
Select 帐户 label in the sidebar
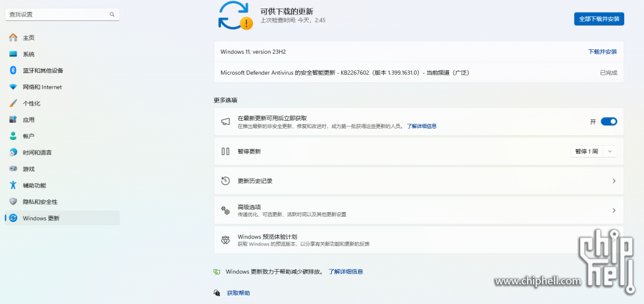pyautogui.click(x=29, y=136)
